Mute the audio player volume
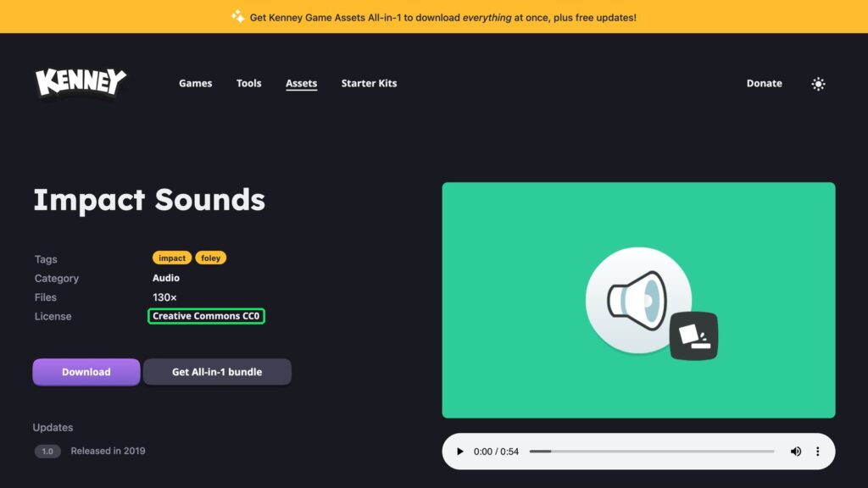This screenshot has width=868, height=488. (x=795, y=452)
